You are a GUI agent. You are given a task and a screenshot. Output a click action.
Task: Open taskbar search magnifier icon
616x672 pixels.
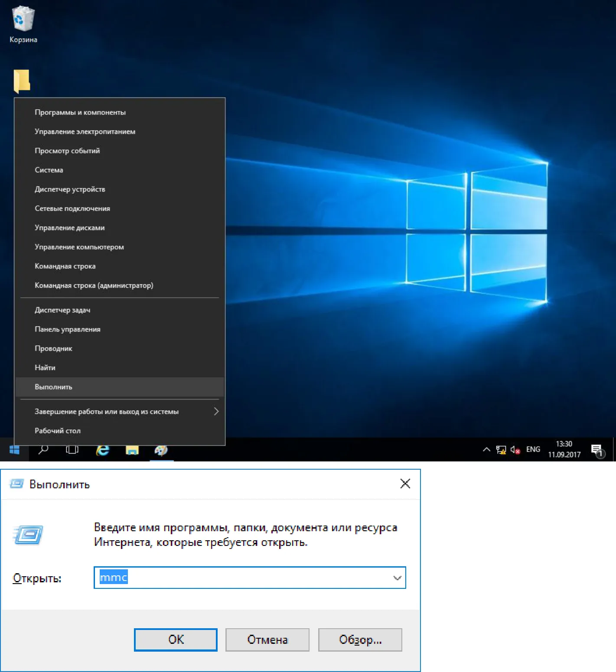click(43, 450)
